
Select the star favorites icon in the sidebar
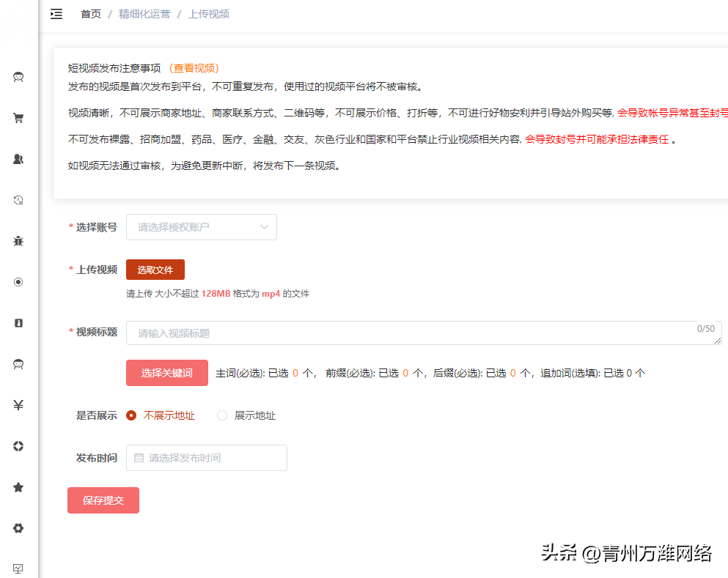point(18,486)
